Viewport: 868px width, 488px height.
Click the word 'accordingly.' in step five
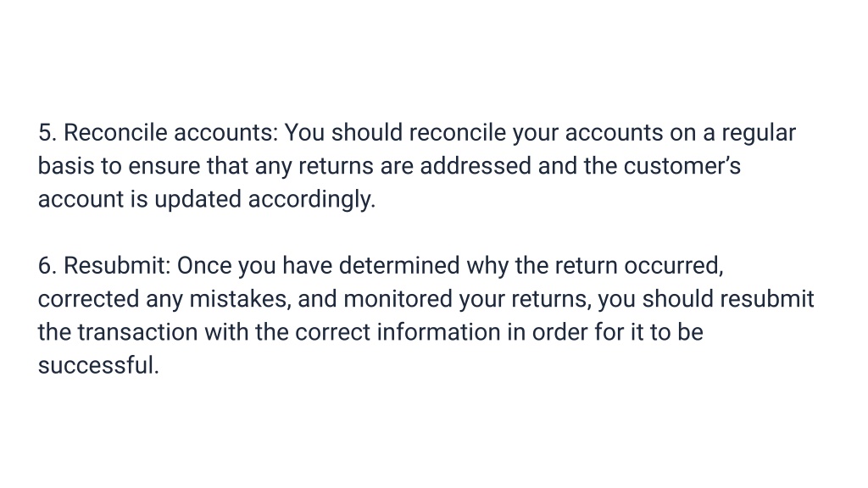click(312, 200)
